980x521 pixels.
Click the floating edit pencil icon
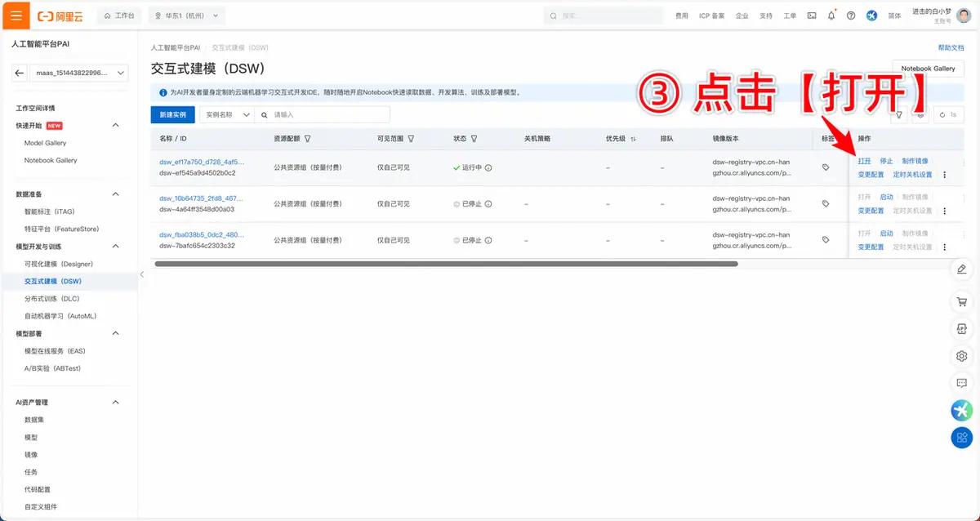point(962,269)
